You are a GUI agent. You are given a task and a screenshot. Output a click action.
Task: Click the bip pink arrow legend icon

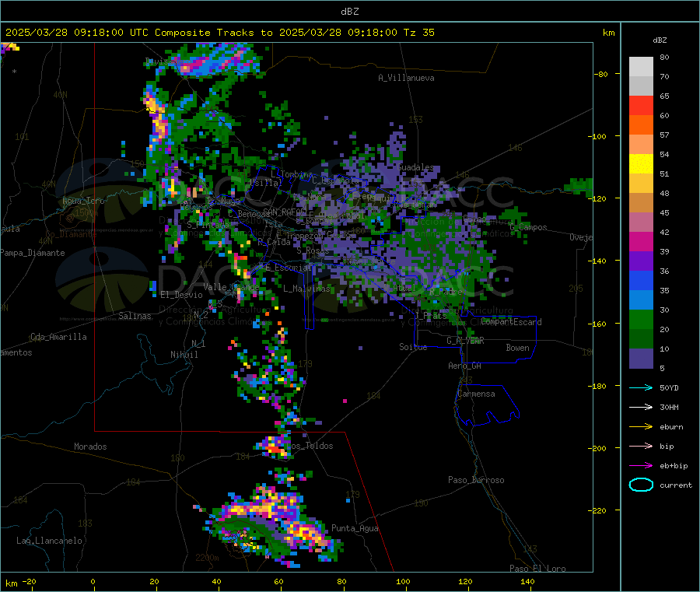(641, 446)
